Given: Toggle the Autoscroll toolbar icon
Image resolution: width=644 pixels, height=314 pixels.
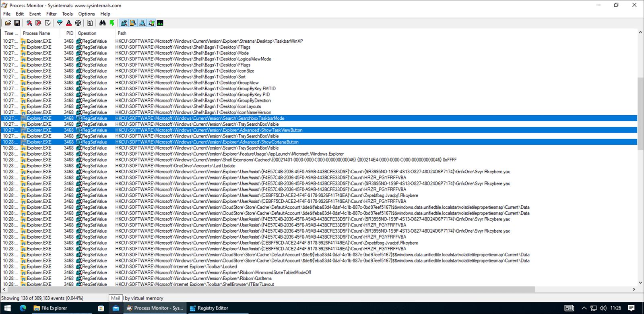Looking at the screenshot, I should (x=38, y=23).
